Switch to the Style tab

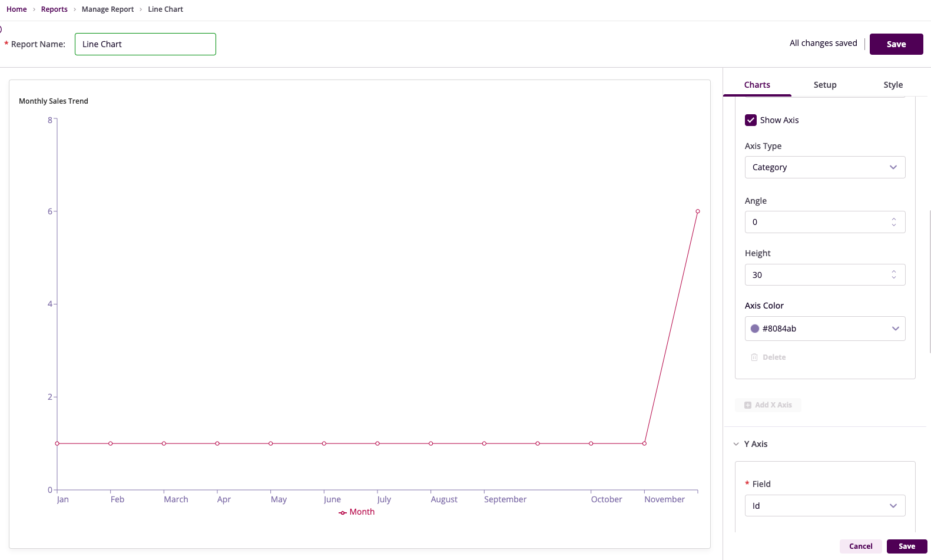click(893, 85)
